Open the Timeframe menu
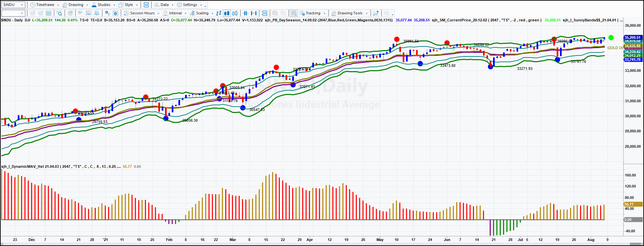 pos(44,5)
